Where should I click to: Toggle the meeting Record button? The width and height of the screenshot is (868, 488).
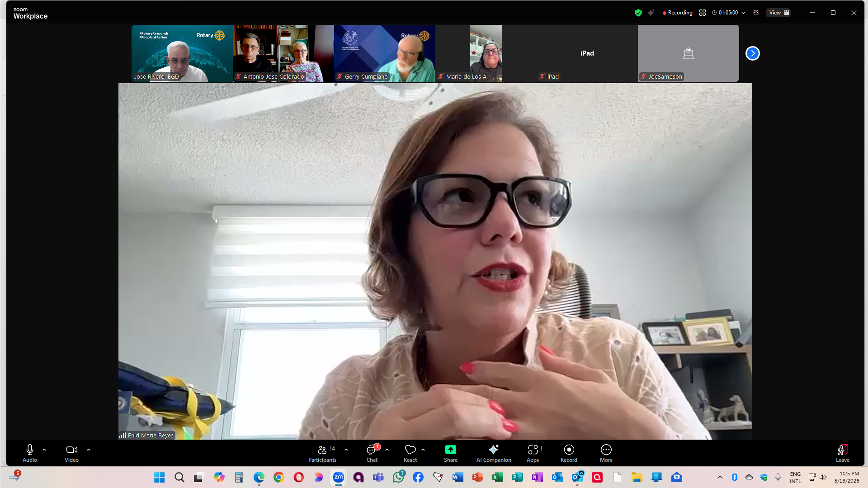click(569, 453)
